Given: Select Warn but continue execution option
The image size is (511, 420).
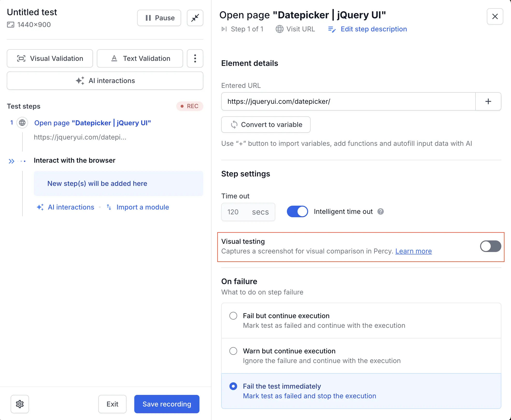Looking at the screenshot, I should coord(233,351).
